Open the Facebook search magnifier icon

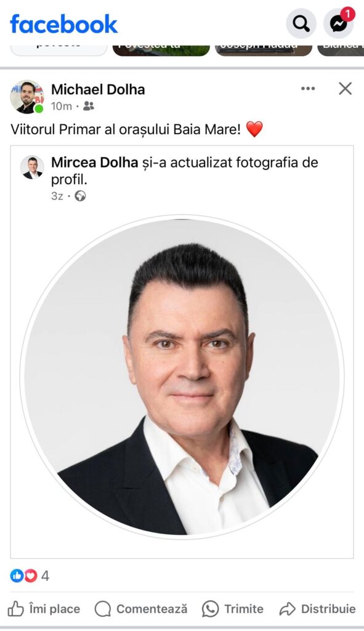301,23
